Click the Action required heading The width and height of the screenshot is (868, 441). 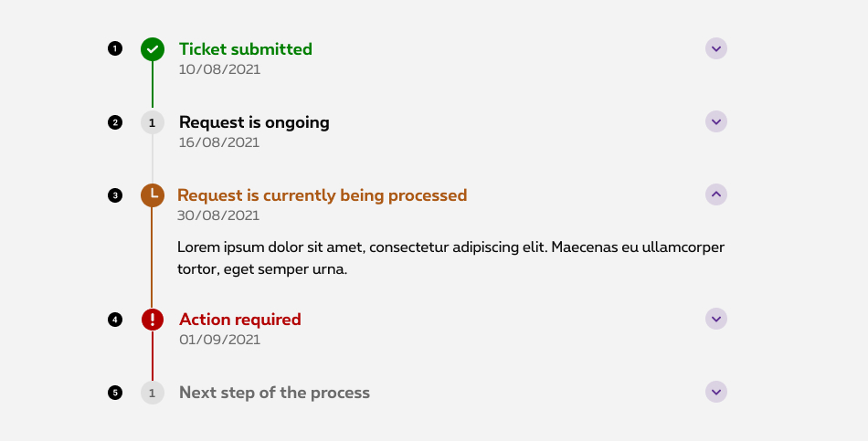coord(240,320)
